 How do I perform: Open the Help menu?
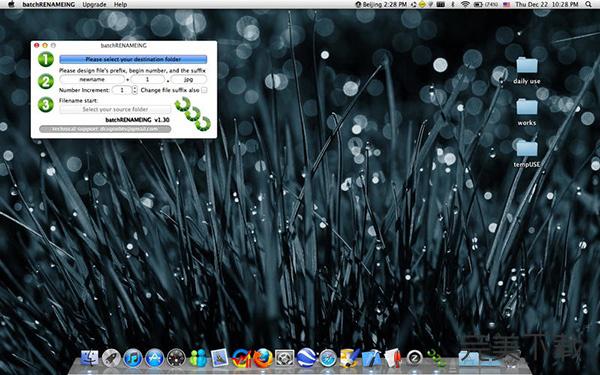120,4
